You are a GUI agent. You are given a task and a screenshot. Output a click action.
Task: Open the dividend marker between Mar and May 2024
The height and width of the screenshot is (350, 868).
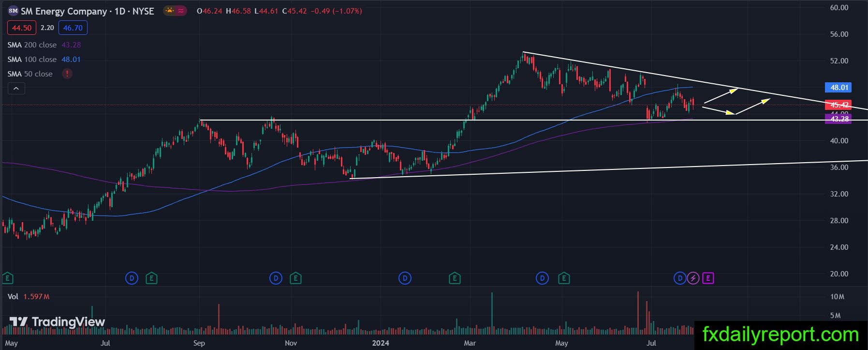tap(543, 278)
